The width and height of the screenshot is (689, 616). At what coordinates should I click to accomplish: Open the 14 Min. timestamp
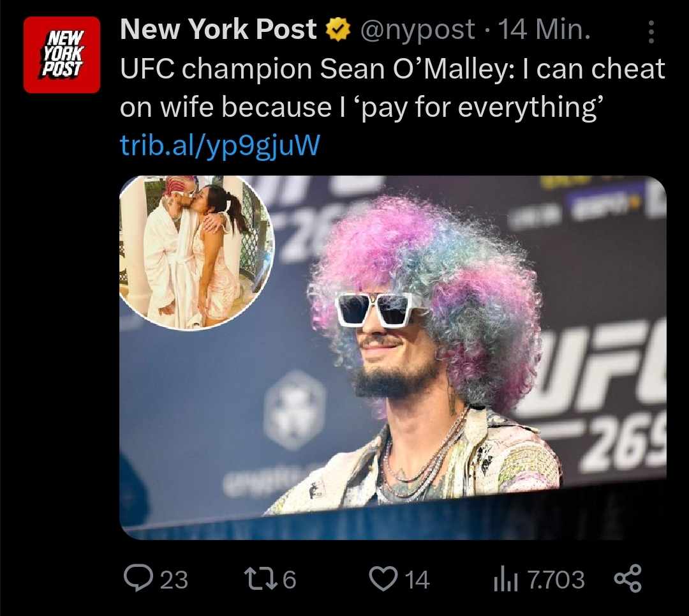tap(544, 29)
